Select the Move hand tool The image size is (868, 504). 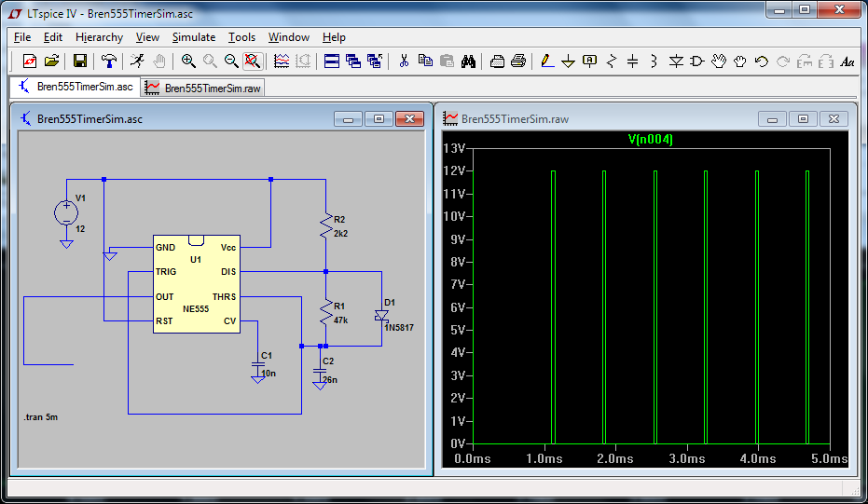tap(719, 61)
